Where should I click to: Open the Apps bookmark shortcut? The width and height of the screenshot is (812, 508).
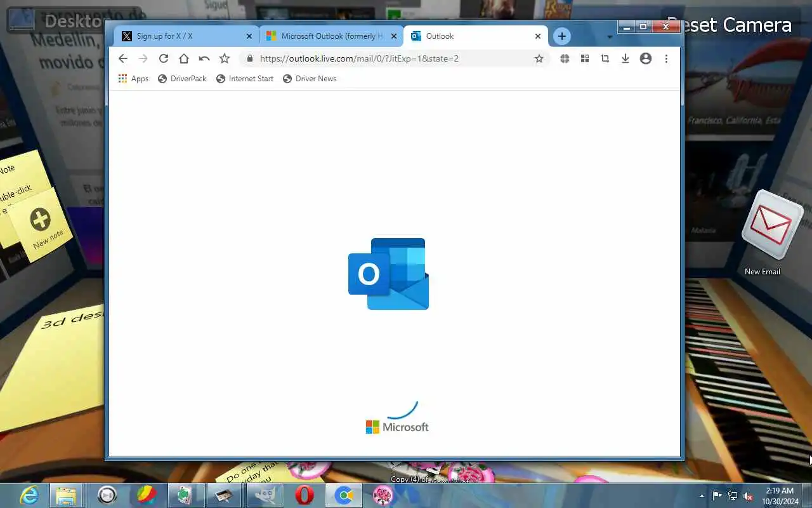(133, 79)
